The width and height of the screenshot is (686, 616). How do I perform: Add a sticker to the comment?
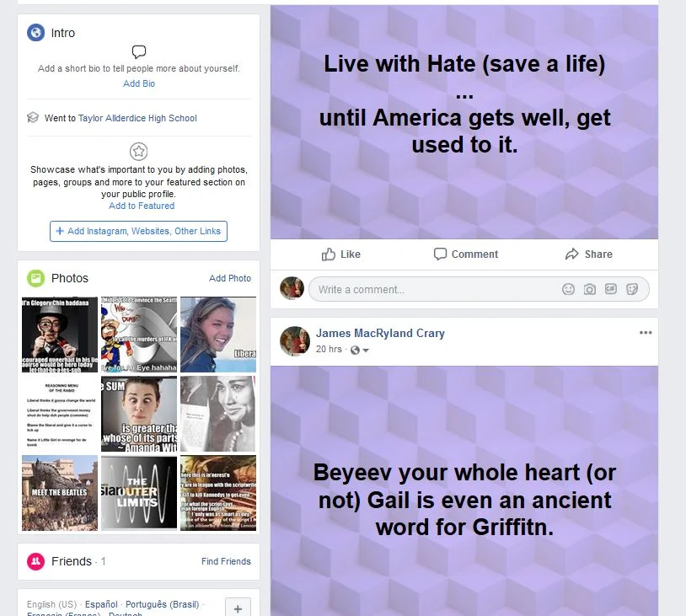632,289
